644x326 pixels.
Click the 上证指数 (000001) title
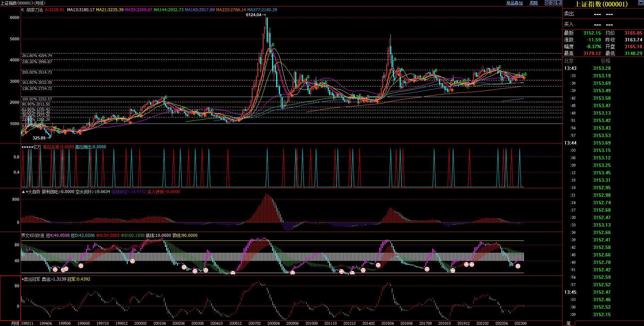601,4
